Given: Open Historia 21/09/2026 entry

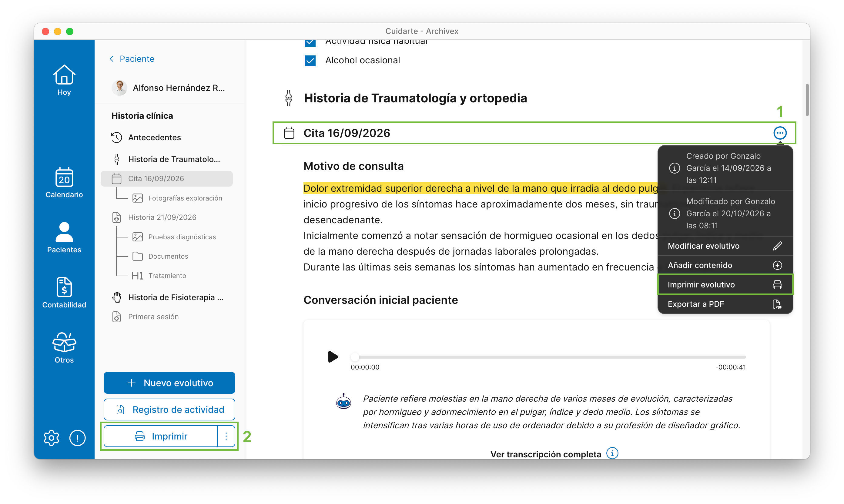Looking at the screenshot, I should pos(154,217).
